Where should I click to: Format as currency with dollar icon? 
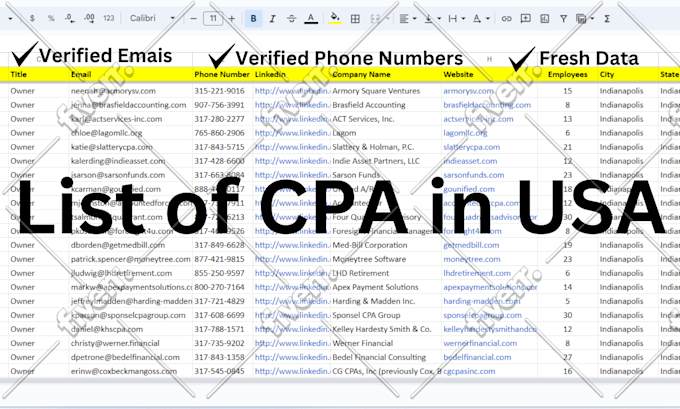[x=32, y=18]
